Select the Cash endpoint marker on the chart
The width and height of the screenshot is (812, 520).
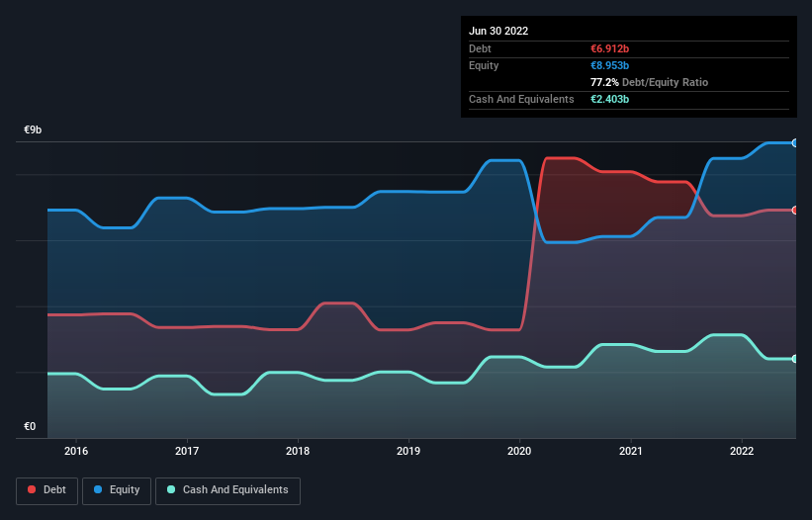click(x=795, y=359)
